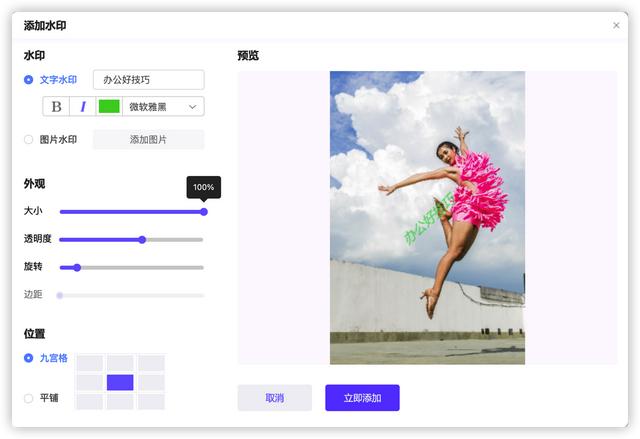The height and width of the screenshot is (439, 640).
Task: Toggle italic I formatting button
Action: tap(83, 106)
